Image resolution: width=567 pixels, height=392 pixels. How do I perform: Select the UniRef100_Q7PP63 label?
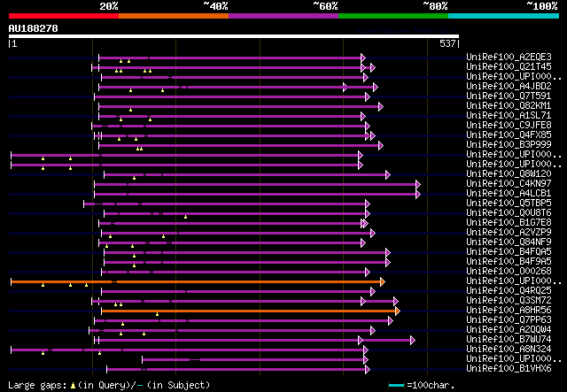pyautogui.click(x=509, y=320)
